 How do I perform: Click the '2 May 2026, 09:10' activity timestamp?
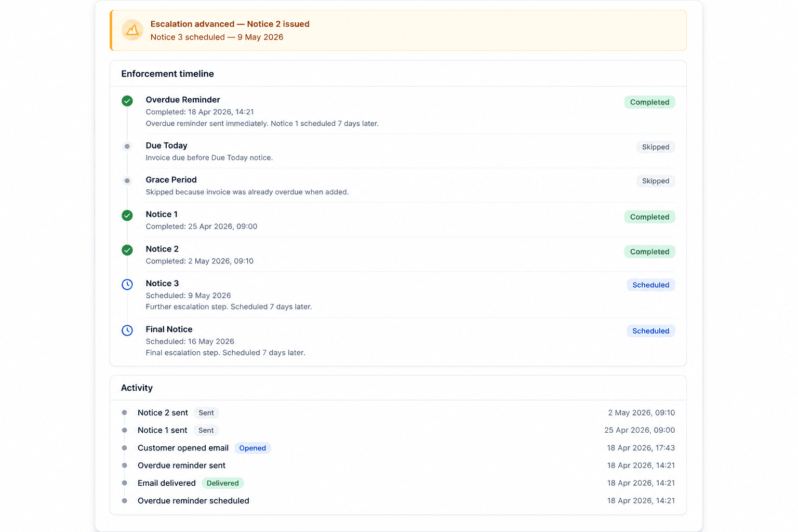point(641,413)
